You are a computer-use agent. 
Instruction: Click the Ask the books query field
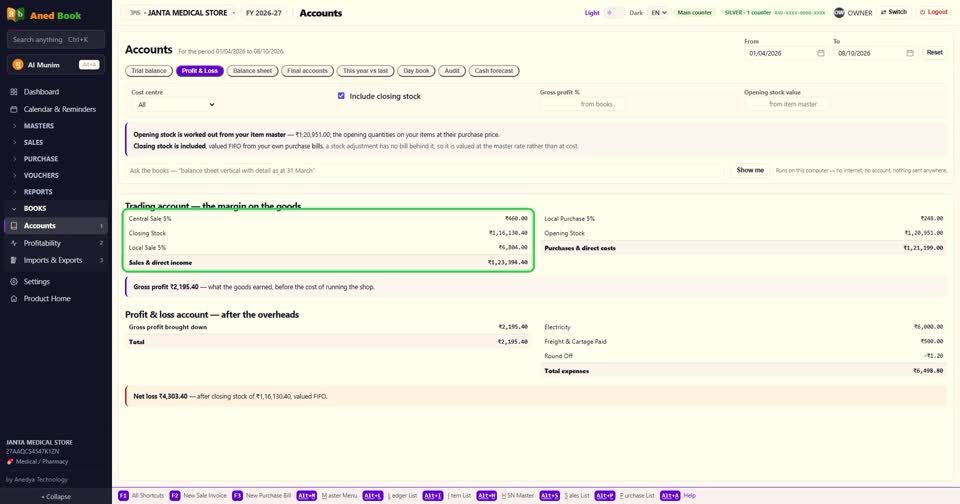click(x=425, y=170)
